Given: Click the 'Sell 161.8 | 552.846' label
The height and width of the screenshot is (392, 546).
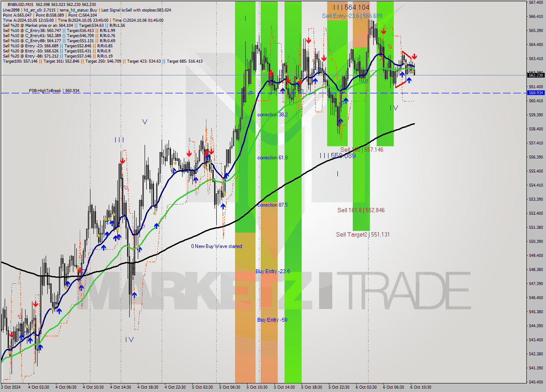Looking at the screenshot, I should click(361, 210).
